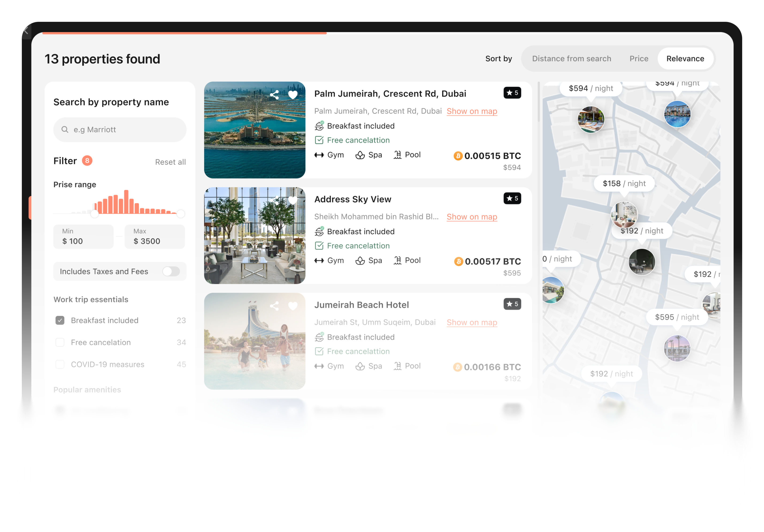Favorite the Address Sky View hotel
Screen dimensions: 764x532
pos(292,200)
